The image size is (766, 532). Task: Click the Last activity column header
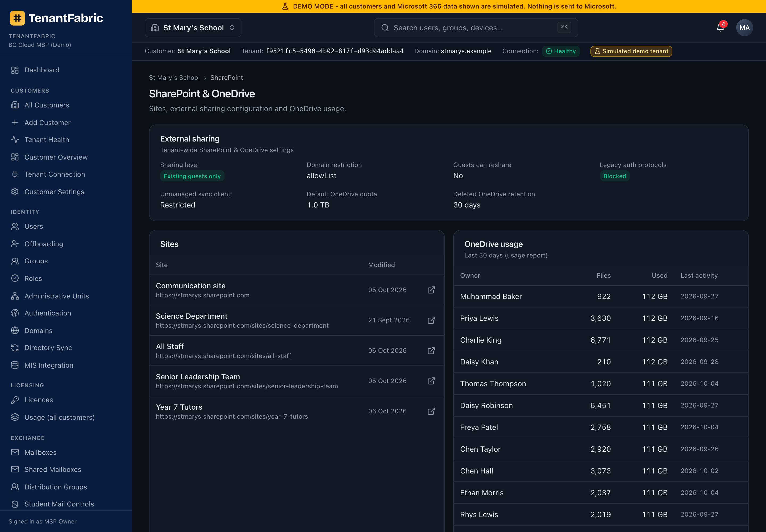click(699, 275)
